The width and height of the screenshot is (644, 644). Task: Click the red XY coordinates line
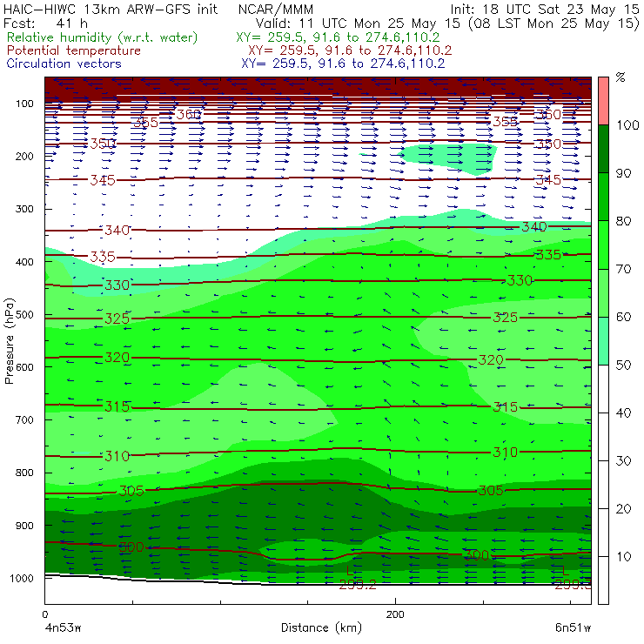coord(350,50)
